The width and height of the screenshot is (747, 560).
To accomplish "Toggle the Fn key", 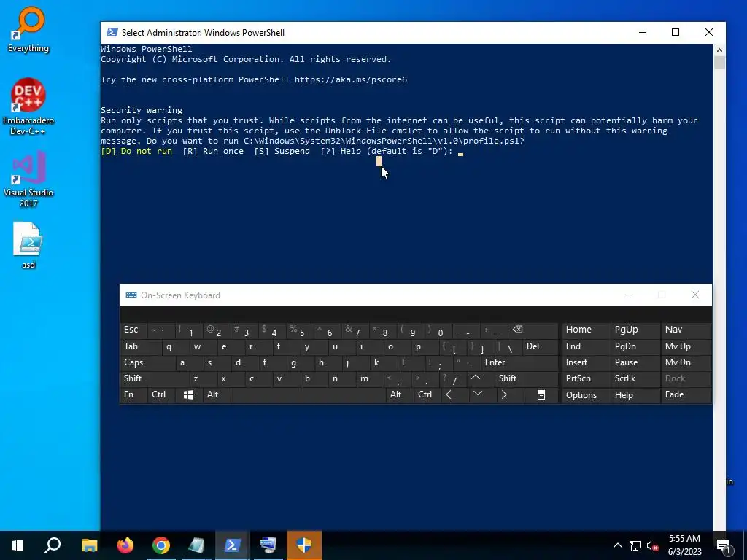I will click(133, 394).
